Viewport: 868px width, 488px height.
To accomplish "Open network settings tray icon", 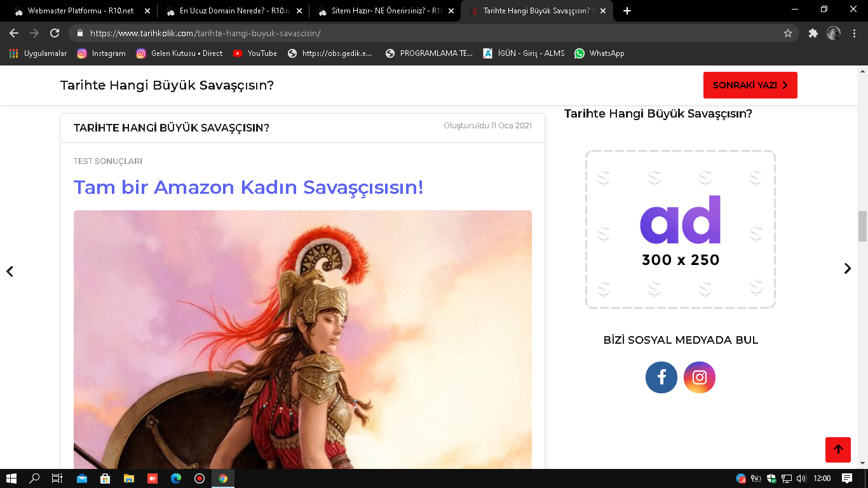I will tap(787, 478).
